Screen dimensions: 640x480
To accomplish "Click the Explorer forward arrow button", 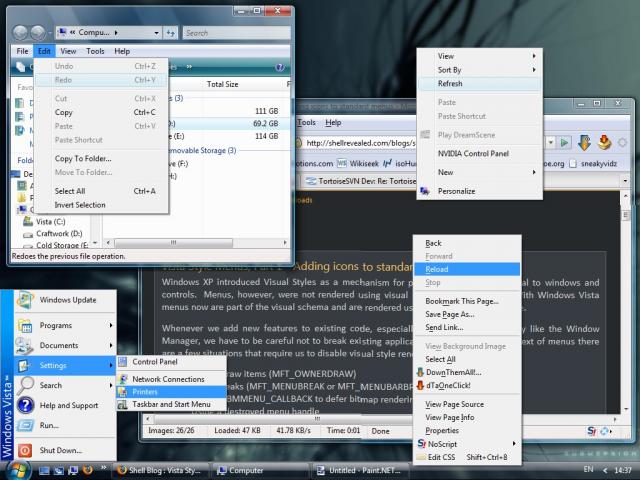I will coord(38,33).
